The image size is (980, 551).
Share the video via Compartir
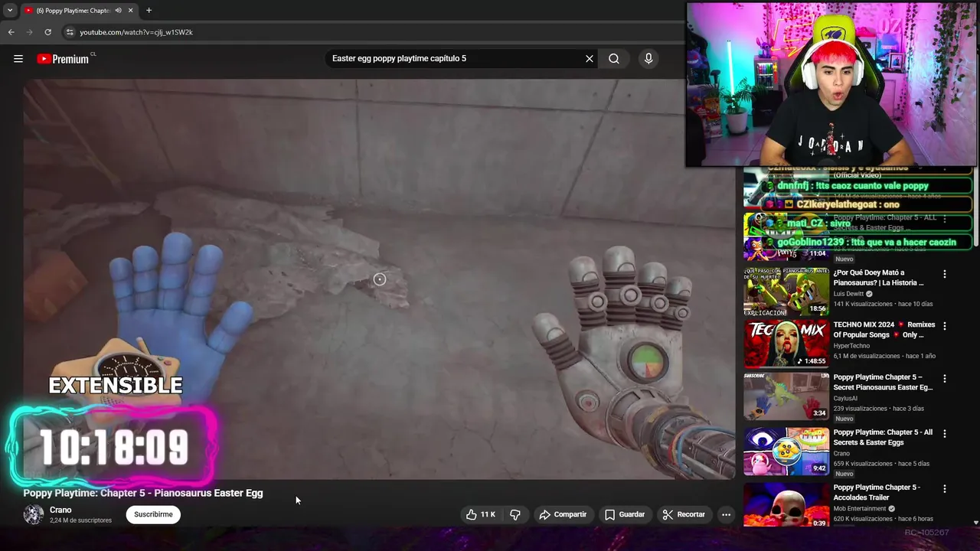pyautogui.click(x=563, y=515)
